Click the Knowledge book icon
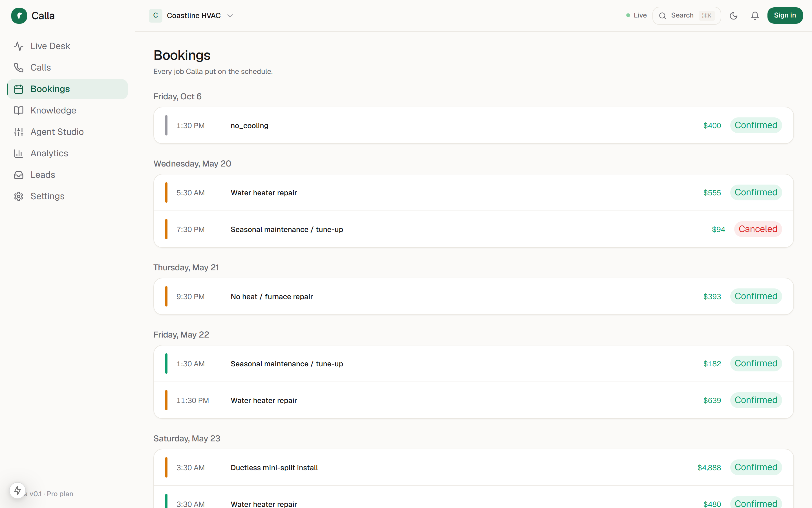 (x=19, y=111)
